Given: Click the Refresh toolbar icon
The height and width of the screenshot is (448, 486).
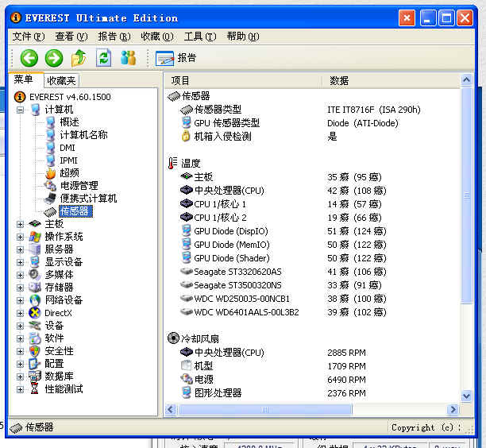Looking at the screenshot, I should point(103,58).
